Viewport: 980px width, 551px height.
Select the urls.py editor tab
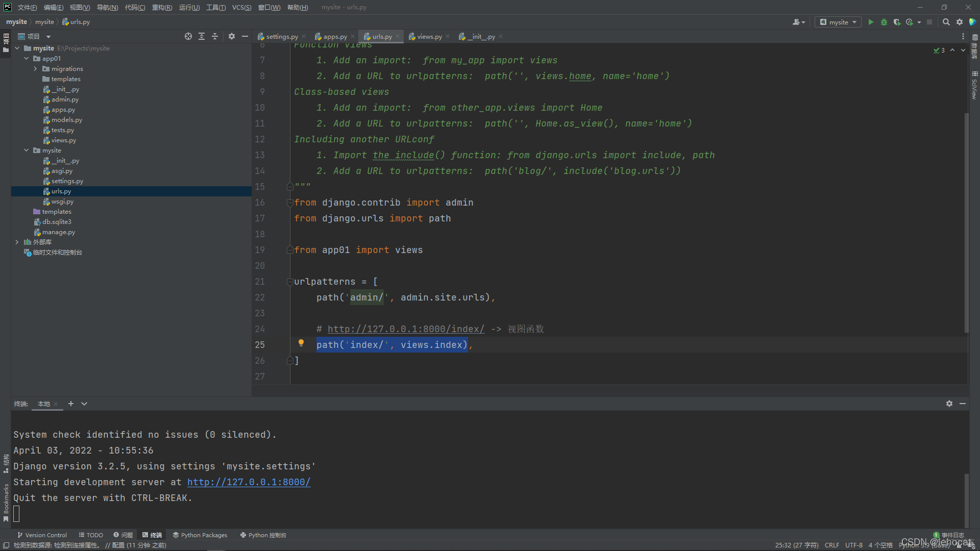(x=378, y=36)
